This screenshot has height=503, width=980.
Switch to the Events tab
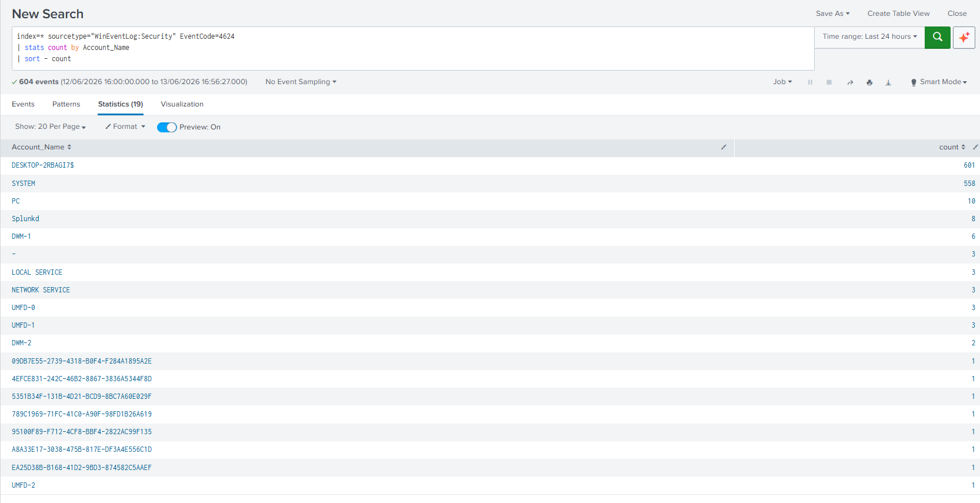(x=23, y=104)
